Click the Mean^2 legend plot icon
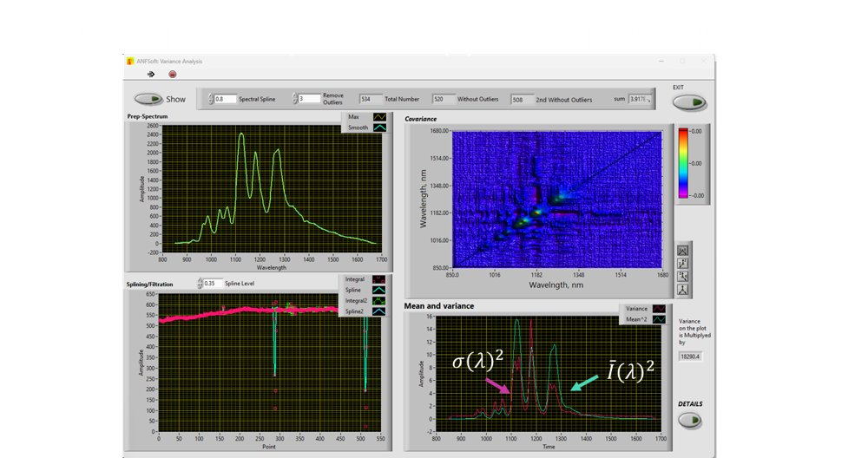The height and width of the screenshot is (458, 868). (x=659, y=319)
